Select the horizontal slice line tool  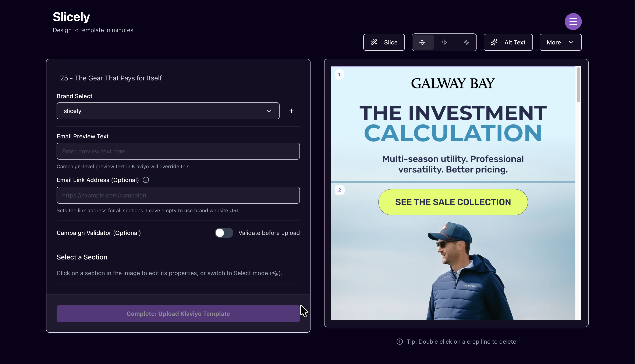[x=422, y=43]
